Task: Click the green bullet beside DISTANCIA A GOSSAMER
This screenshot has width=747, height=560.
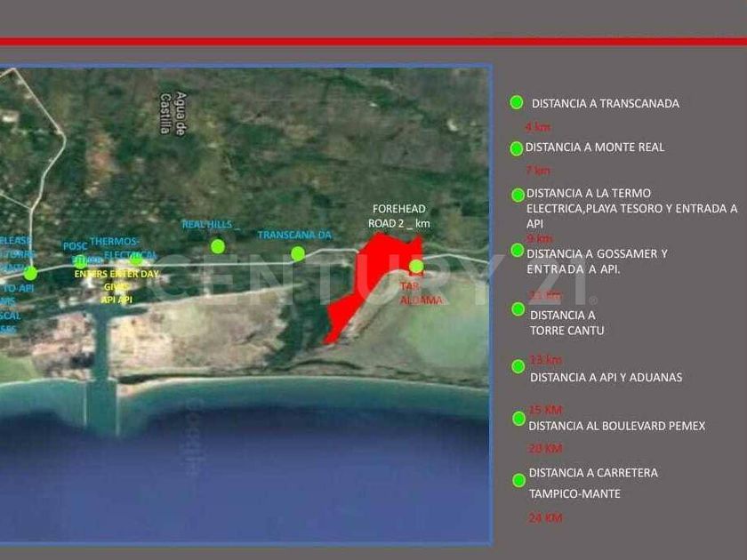Action: [x=518, y=250]
